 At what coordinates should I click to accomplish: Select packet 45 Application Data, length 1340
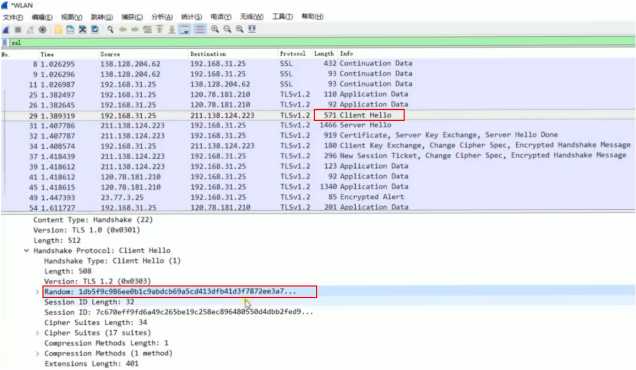318,187
